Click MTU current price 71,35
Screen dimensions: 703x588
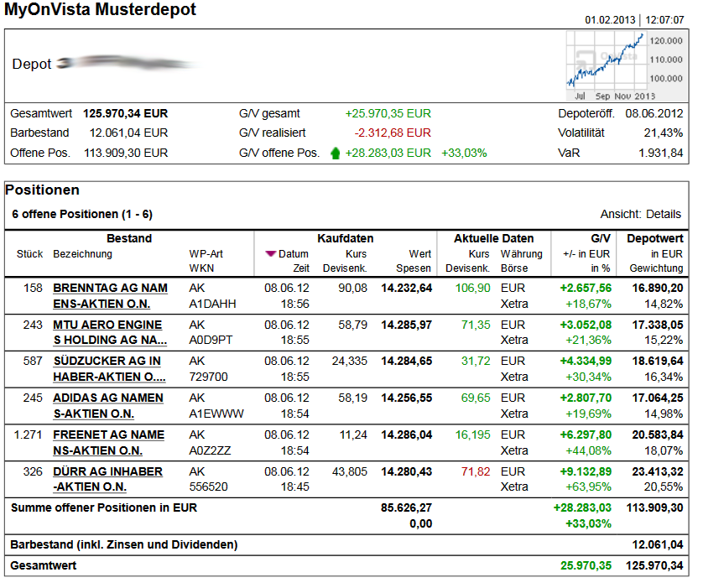(476, 325)
